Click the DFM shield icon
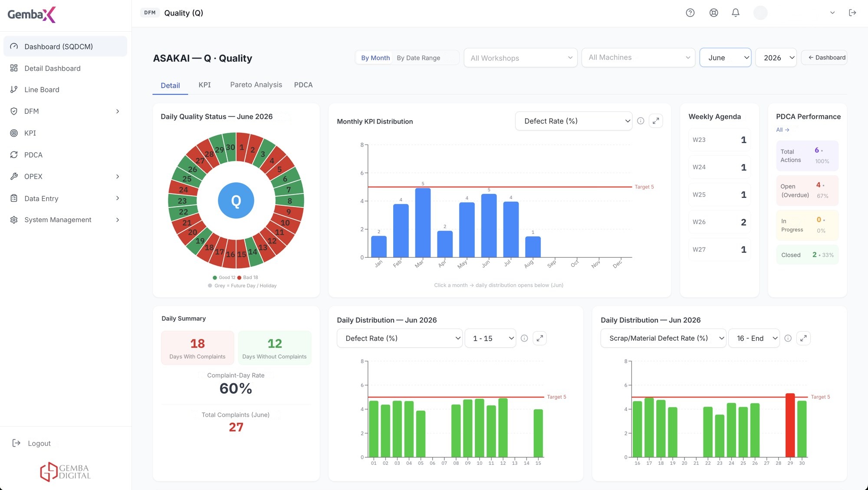This screenshot has width=868, height=490. pyautogui.click(x=14, y=111)
